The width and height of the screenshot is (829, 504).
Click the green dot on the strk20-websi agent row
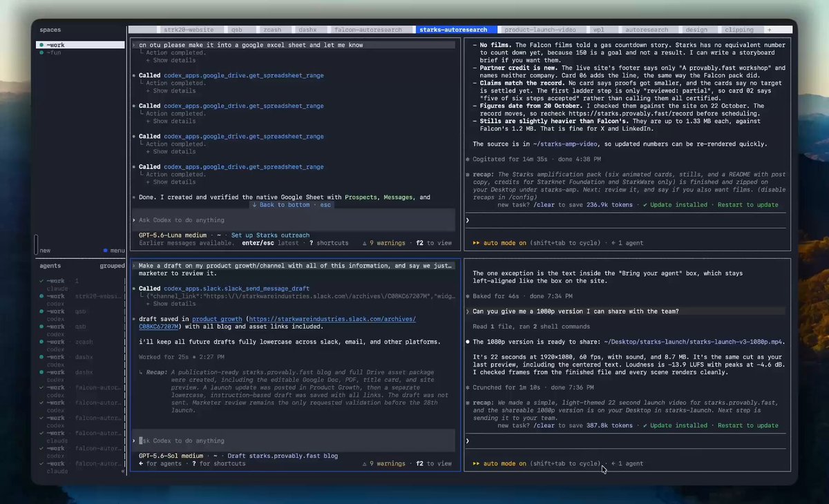pos(41,296)
